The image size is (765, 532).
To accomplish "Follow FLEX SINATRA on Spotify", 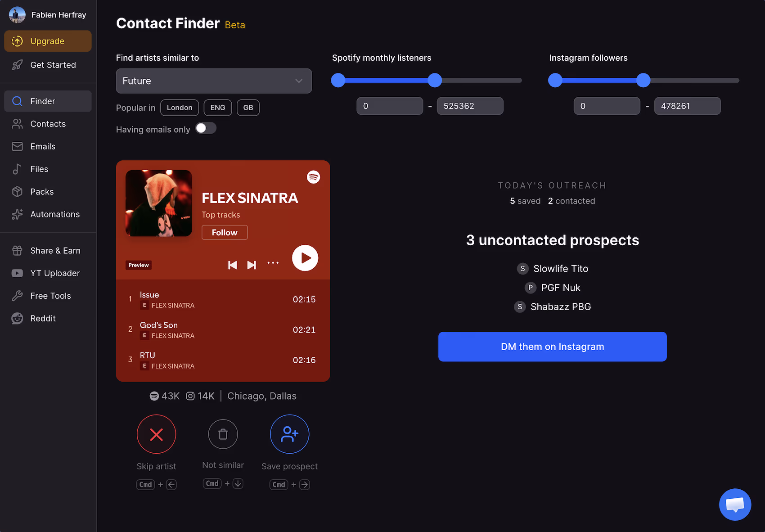I will (x=225, y=232).
